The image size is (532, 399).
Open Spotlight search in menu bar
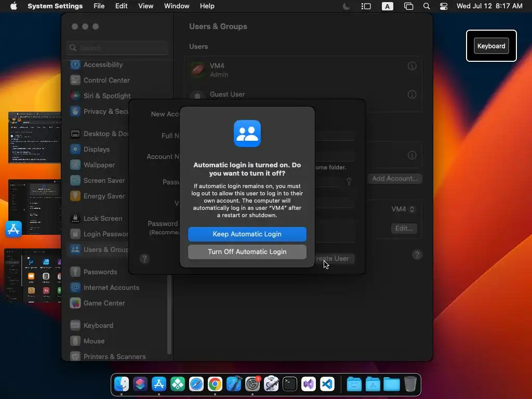click(x=427, y=6)
